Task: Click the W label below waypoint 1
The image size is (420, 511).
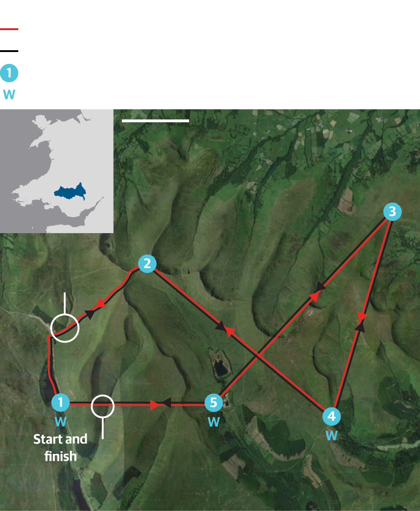Action: [x=61, y=422]
